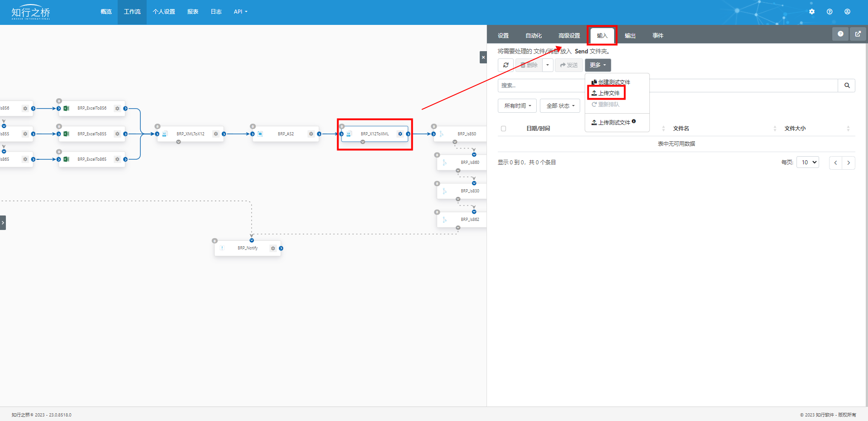Image resolution: width=868 pixels, height=421 pixels.
Task: Click the refresh icon in input toolbar
Action: [x=506, y=65]
